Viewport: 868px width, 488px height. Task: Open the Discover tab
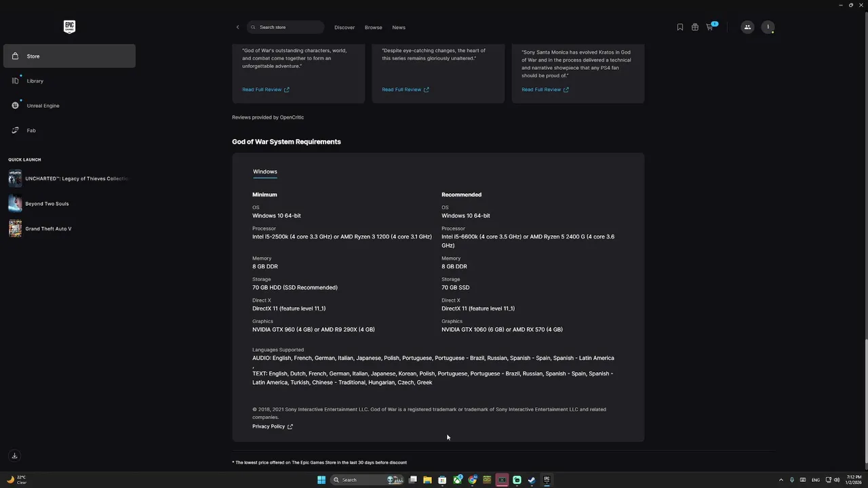(344, 28)
